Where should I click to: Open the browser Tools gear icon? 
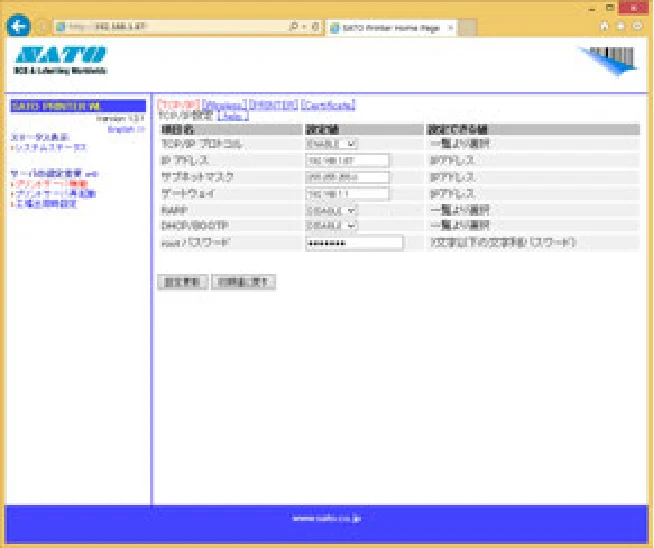[x=637, y=26]
